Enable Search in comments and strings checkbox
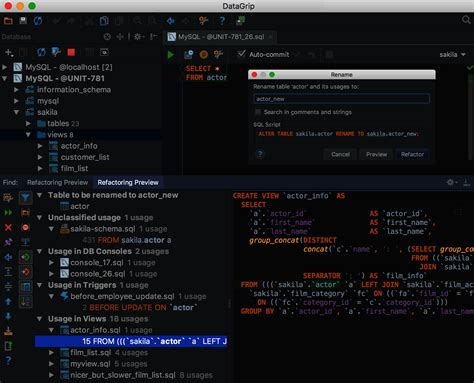Screen dimensions: 474x383 [x=258, y=112]
